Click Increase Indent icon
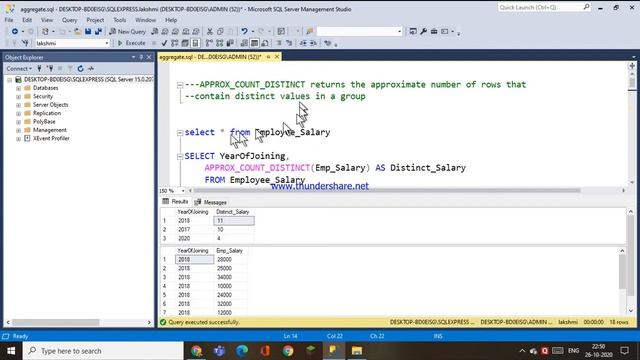The width and height of the screenshot is (640, 360). point(313,43)
